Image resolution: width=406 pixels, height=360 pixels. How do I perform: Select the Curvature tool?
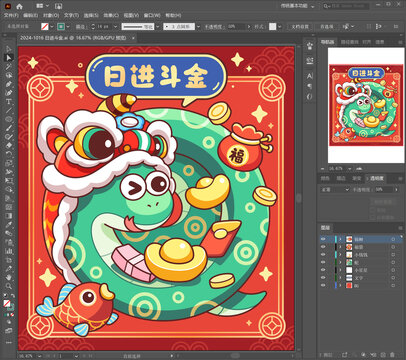9,93
